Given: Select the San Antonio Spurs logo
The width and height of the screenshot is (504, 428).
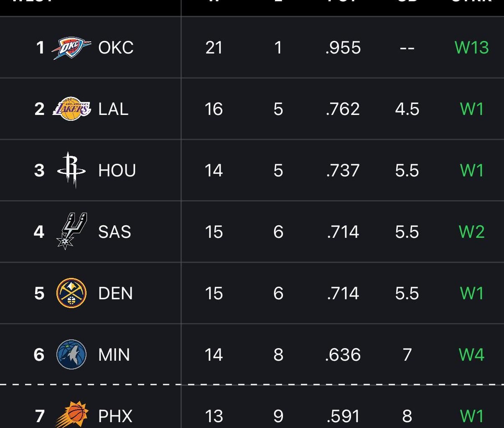Looking at the screenshot, I should [71, 231].
